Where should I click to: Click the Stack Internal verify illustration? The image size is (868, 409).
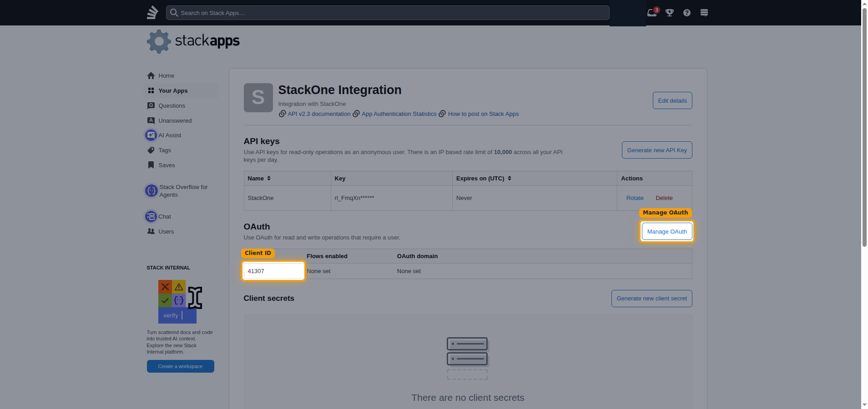(180, 301)
